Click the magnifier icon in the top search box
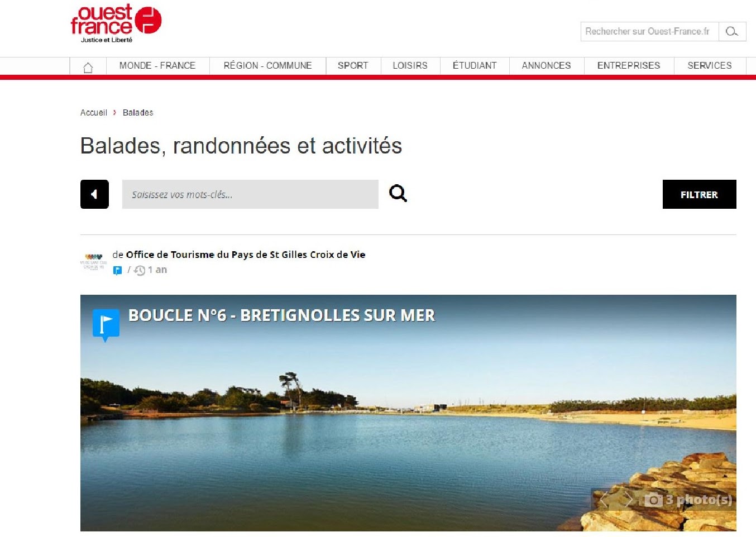Image resolution: width=756 pixels, height=537 pixels. click(x=731, y=32)
